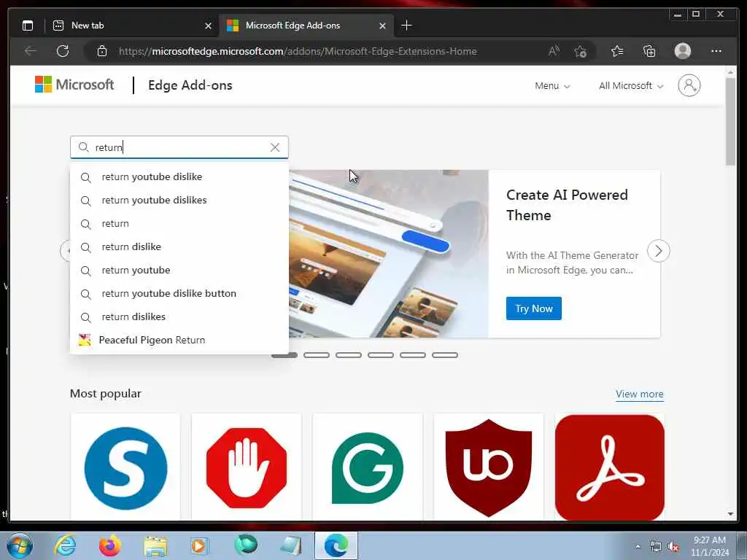The width and height of the screenshot is (747, 560).
Task: Select the second carousel indicator
Action: click(317, 355)
